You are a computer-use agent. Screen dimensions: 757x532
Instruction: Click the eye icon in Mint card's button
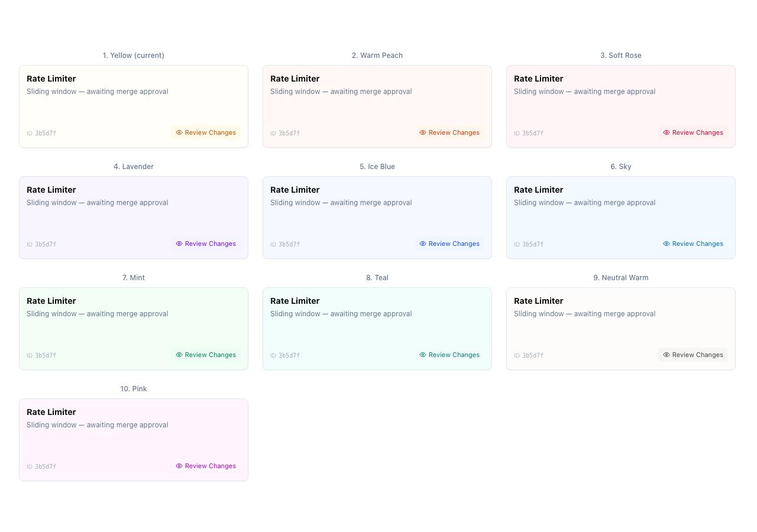[x=179, y=355]
